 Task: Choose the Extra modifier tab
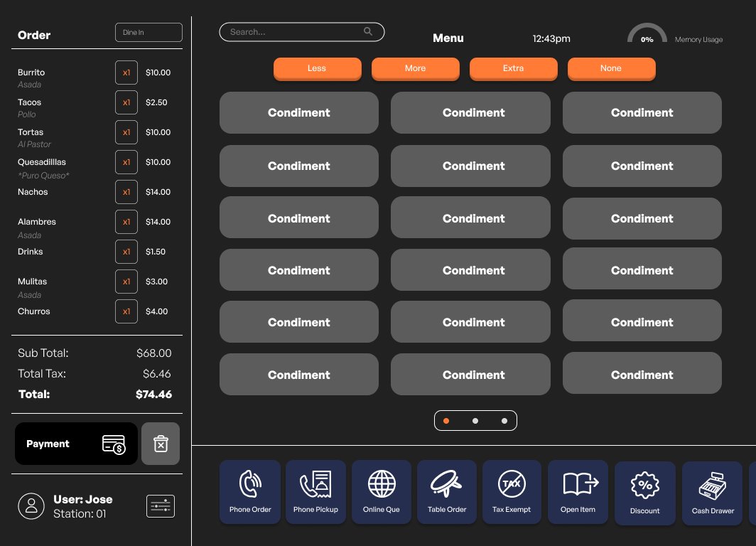pyautogui.click(x=513, y=69)
